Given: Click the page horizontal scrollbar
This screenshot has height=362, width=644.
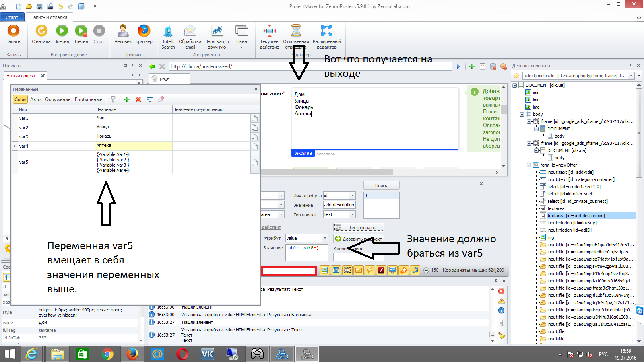Looking at the screenshot, I should pyautogui.click(x=327, y=172).
